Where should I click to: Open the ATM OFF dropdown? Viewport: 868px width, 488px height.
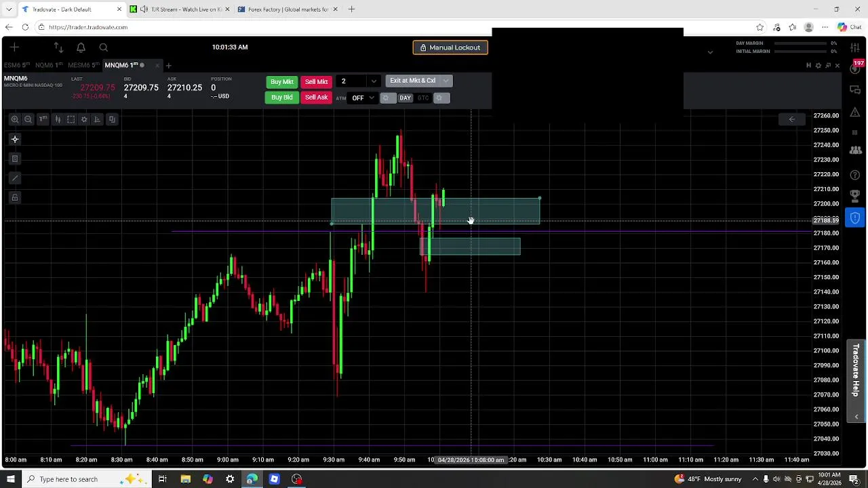coord(362,98)
